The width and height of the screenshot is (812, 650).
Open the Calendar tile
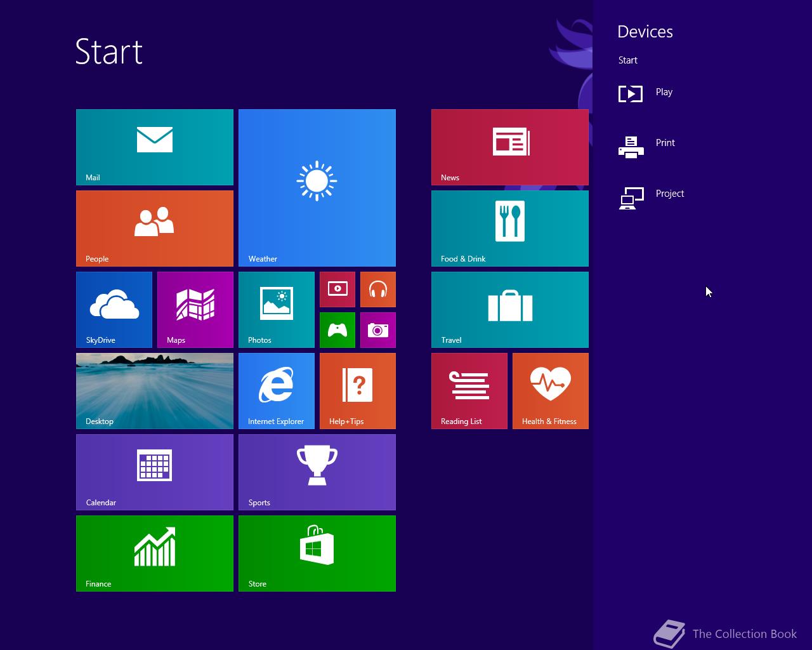click(155, 472)
